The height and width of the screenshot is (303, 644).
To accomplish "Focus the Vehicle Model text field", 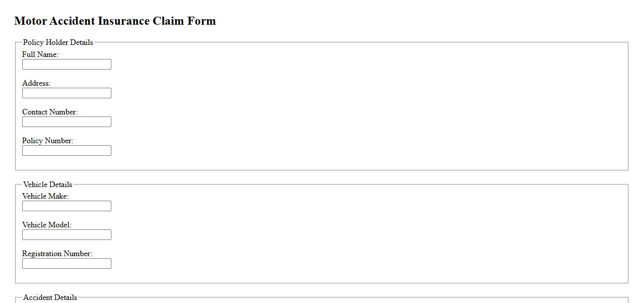I will (x=67, y=235).
